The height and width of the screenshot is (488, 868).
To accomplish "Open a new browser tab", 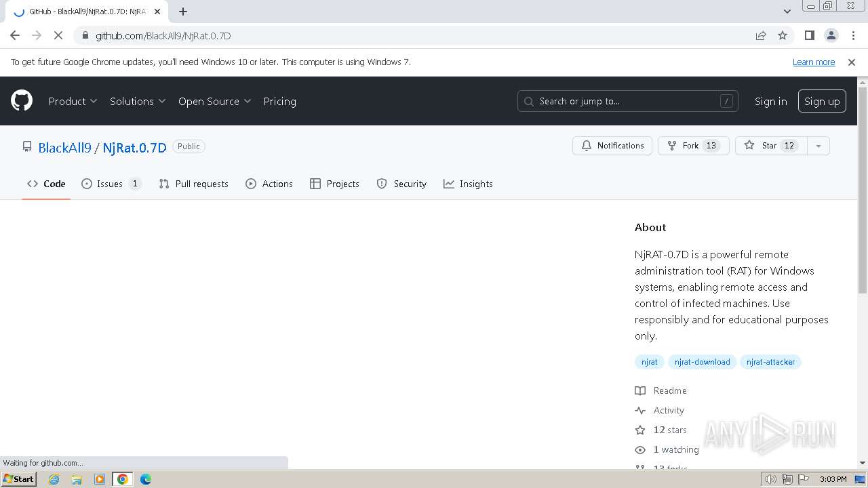I will (x=183, y=12).
